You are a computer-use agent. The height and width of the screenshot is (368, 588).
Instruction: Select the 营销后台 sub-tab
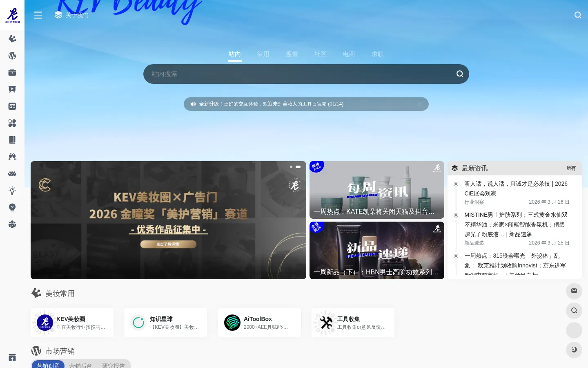pyautogui.click(x=80, y=365)
